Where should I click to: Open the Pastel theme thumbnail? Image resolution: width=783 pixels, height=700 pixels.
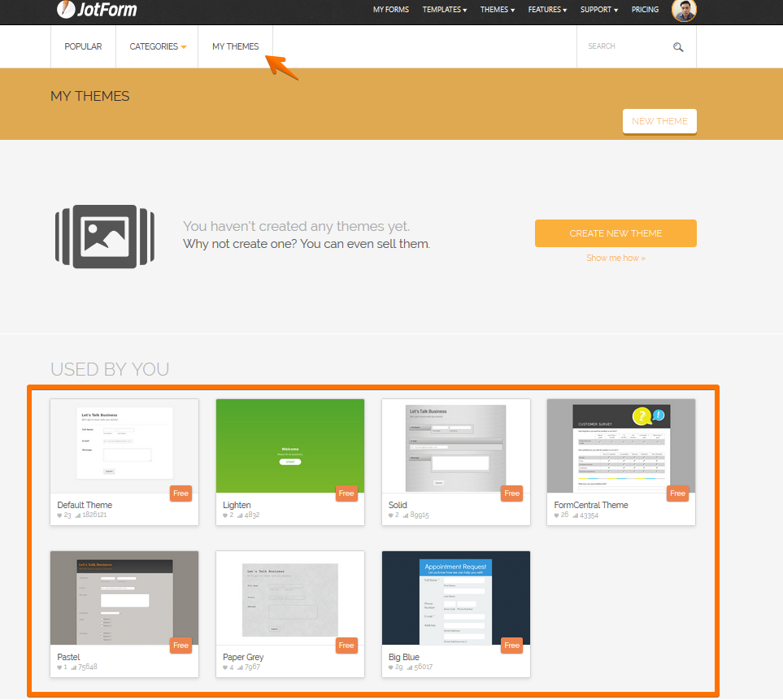click(124, 598)
